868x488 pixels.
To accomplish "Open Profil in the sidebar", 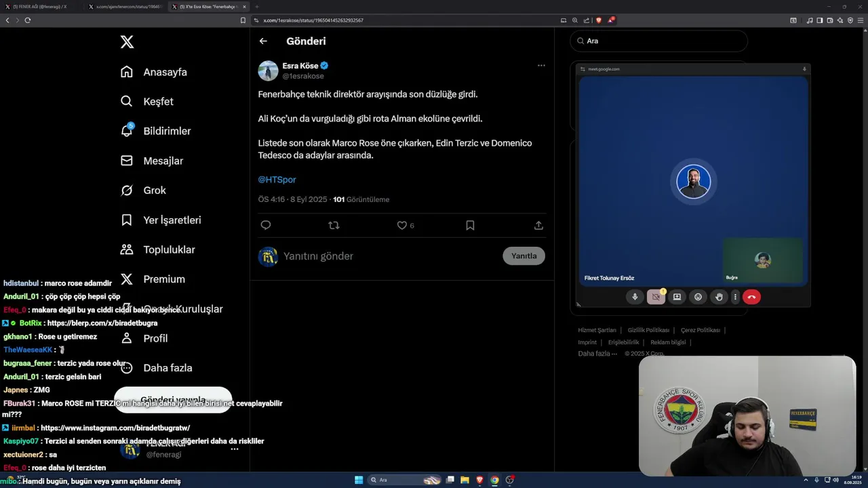I will tap(144, 338).
